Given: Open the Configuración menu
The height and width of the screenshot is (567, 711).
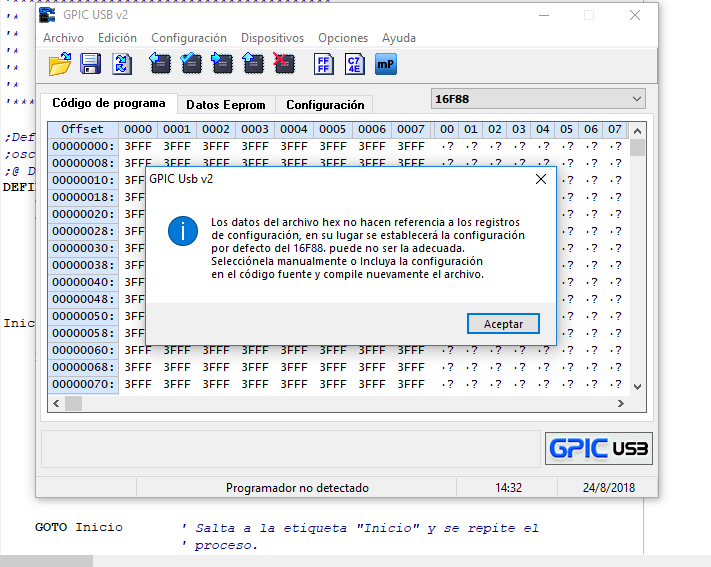Looking at the screenshot, I should (189, 38).
